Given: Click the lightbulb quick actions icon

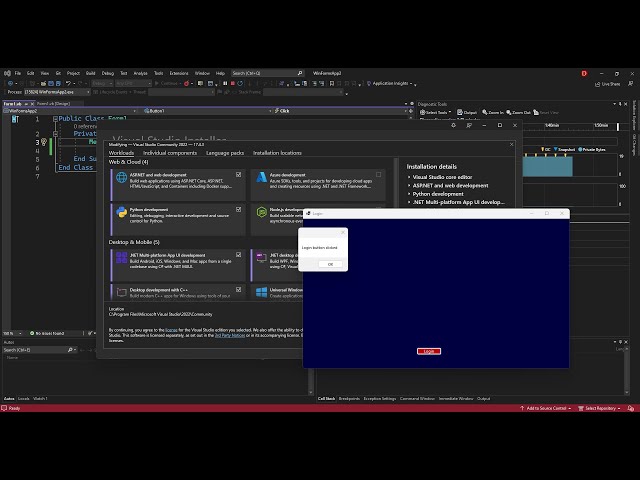Looking at the screenshot, I should (44, 142).
